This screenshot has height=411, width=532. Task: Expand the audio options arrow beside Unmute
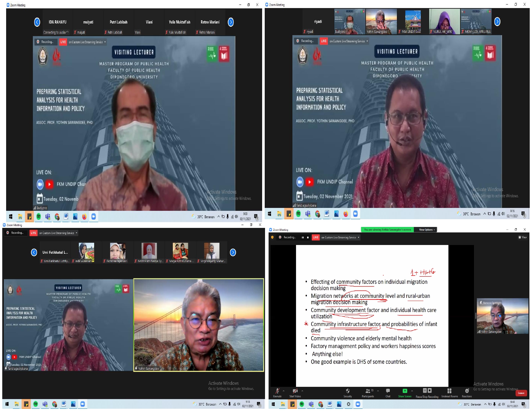coord(284,391)
